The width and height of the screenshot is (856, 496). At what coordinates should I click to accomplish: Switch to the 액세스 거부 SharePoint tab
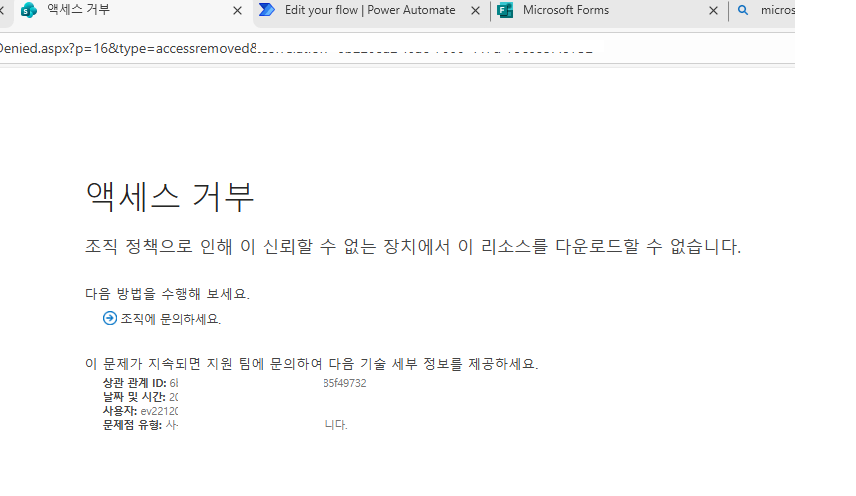pyautogui.click(x=126, y=10)
